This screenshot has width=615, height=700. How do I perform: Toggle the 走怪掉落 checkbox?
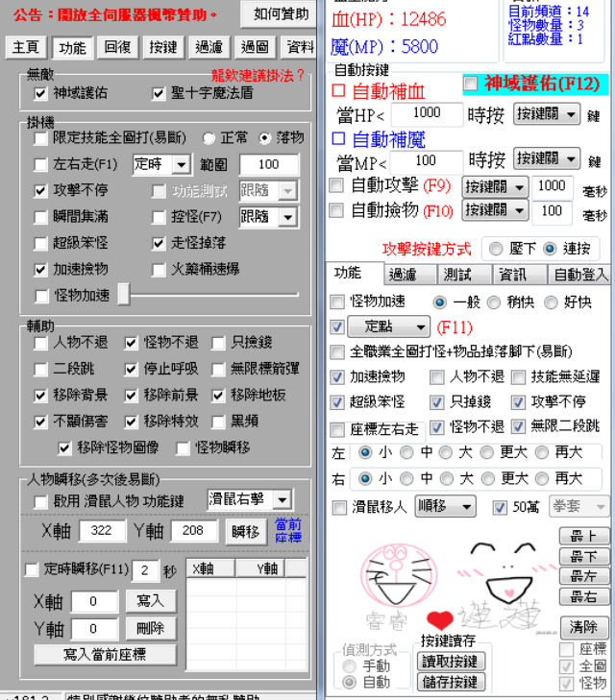(x=159, y=243)
